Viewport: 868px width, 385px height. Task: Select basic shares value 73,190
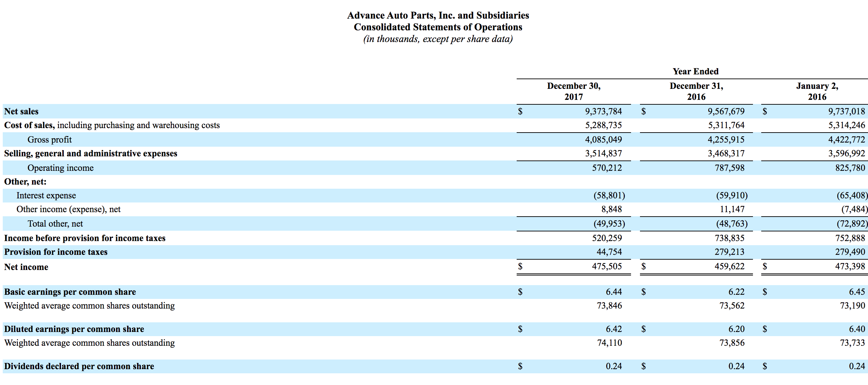(852, 306)
